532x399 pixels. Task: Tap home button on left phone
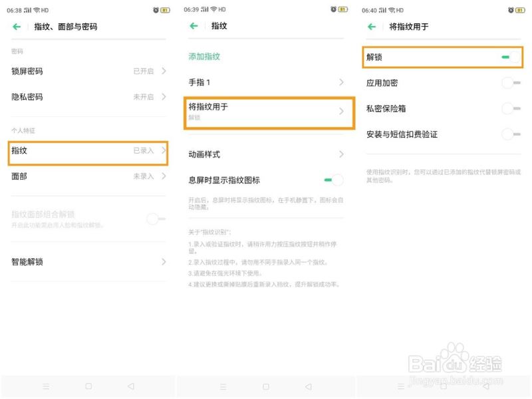pos(88,386)
